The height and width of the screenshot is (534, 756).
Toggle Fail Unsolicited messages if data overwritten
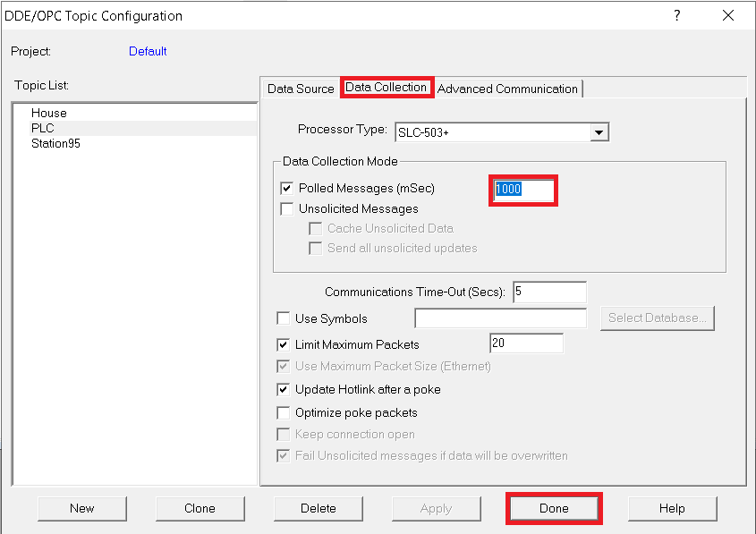coord(283,455)
